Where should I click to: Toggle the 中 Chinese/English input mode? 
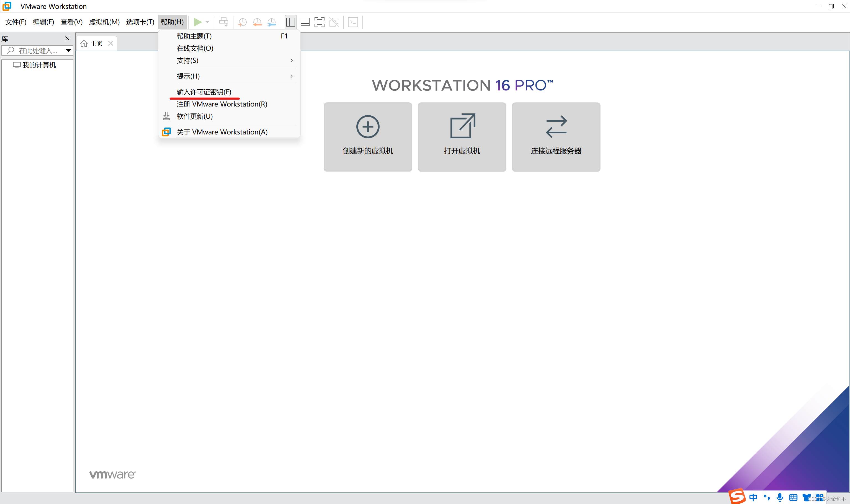[x=753, y=498]
